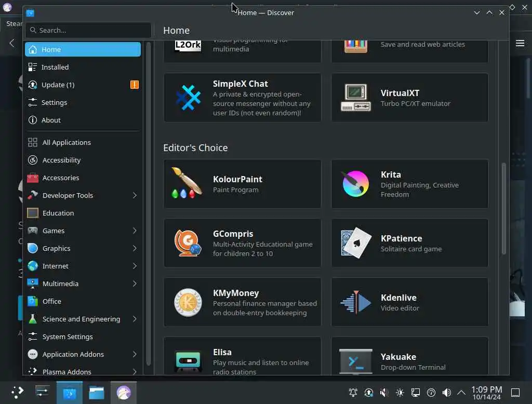The width and height of the screenshot is (532, 404).
Task: Open the Dolphin file manager taskbar icon
Action: pyautogui.click(x=96, y=393)
